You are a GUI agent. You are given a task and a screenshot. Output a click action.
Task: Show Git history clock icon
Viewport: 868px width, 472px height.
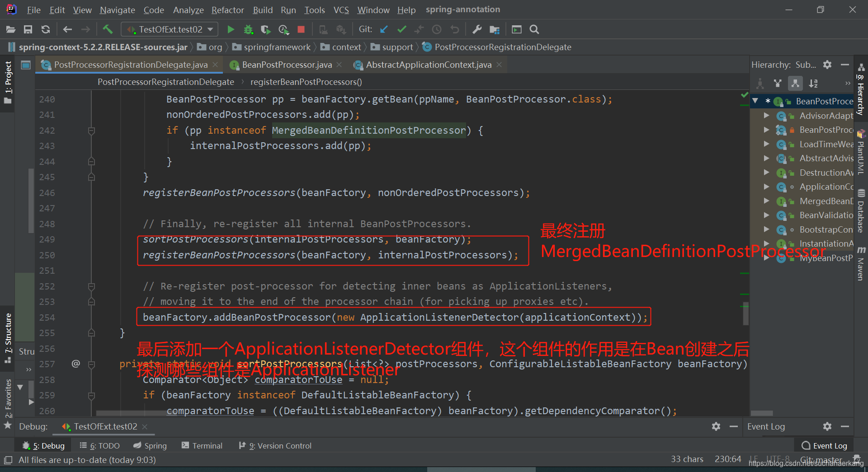click(x=437, y=30)
